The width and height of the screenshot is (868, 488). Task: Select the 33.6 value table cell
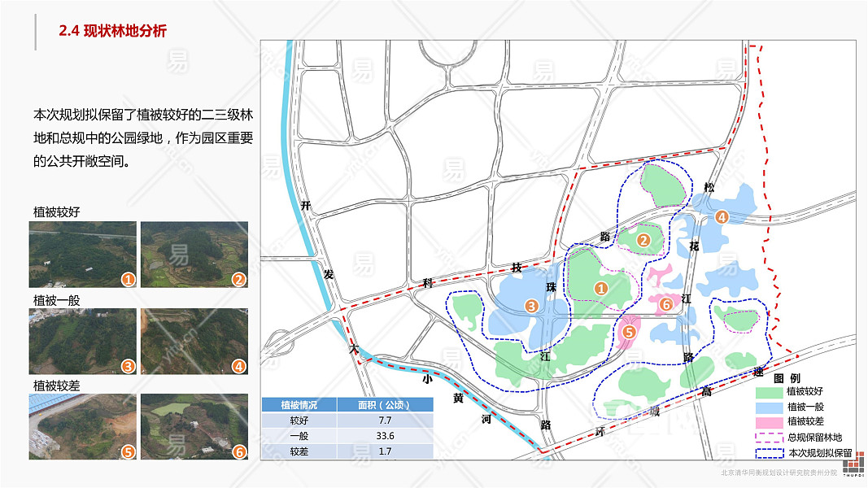tap(385, 436)
